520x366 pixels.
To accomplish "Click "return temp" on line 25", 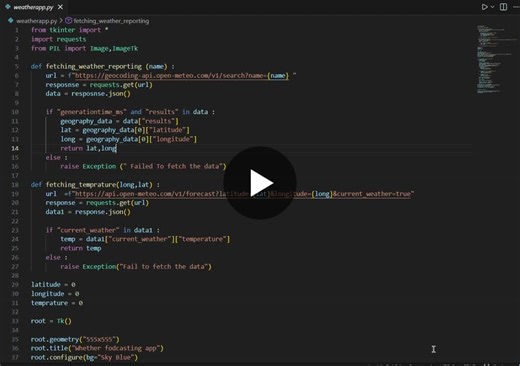I will coord(81,248).
